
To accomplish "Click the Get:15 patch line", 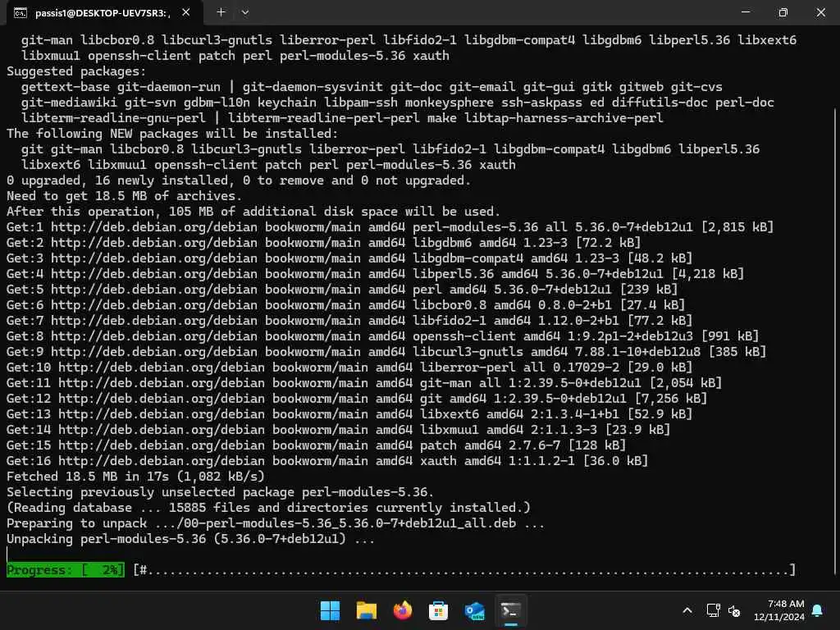I will [x=316, y=444].
